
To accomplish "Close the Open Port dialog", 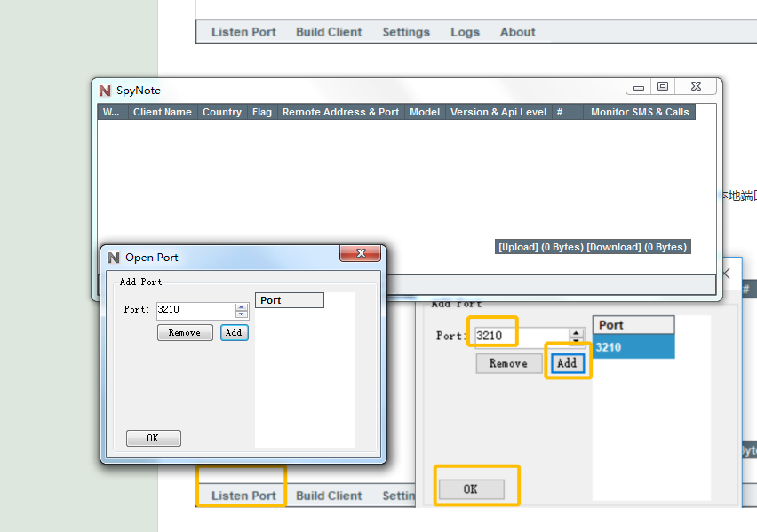I will pos(360,253).
